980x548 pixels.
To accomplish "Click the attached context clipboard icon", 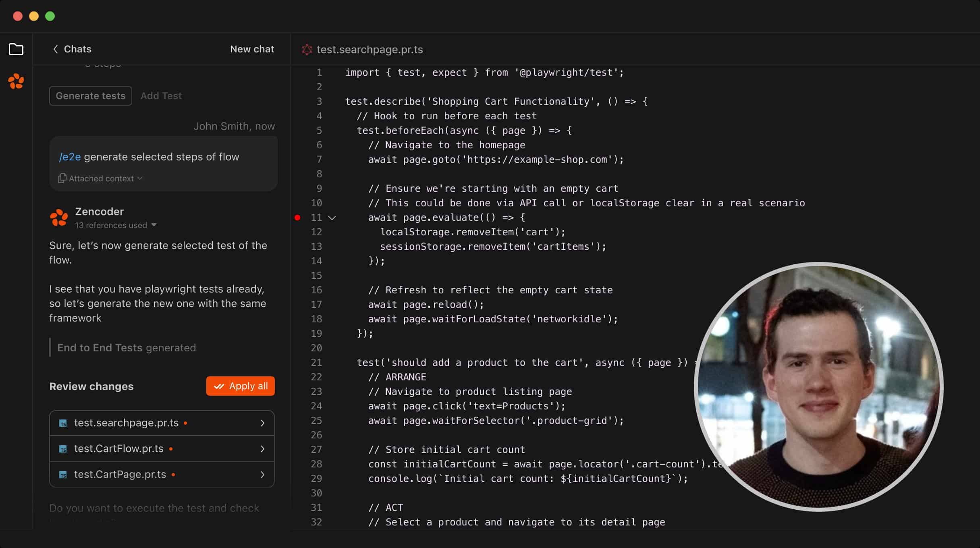I will (62, 178).
